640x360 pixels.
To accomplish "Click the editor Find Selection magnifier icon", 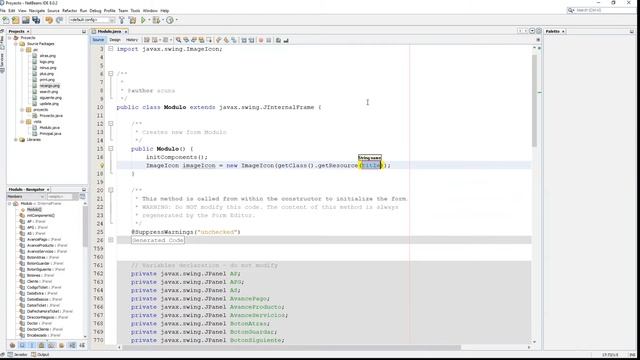I will (178, 40).
